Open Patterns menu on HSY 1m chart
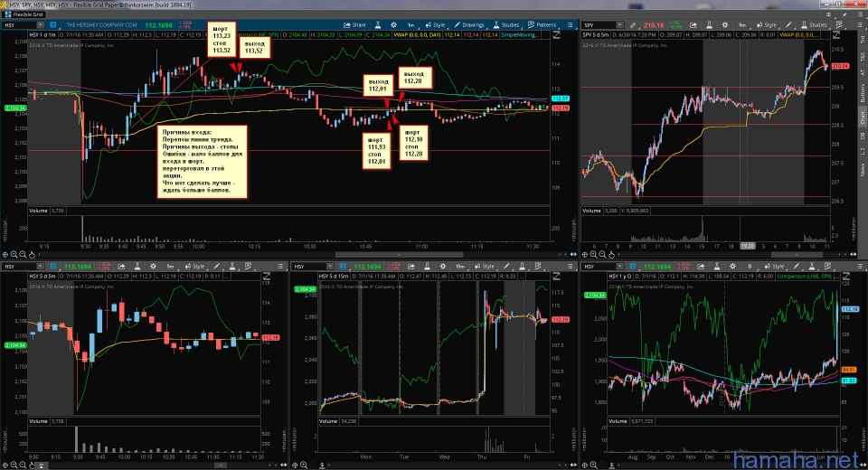The height and width of the screenshot is (470, 868). pyautogui.click(x=542, y=25)
